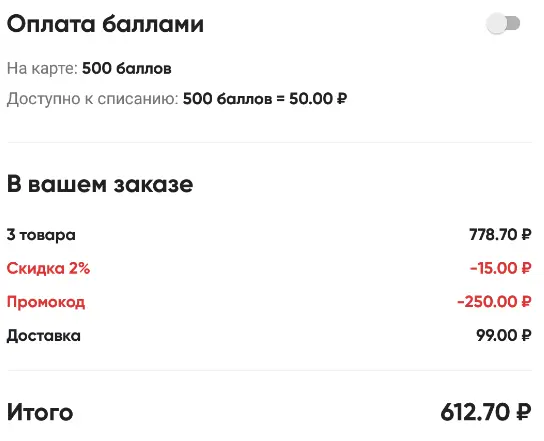Click the ruble sign beside 778.70
Image resolution: width=544 pixels, height=441 pixels.
(x=526, y=235)
